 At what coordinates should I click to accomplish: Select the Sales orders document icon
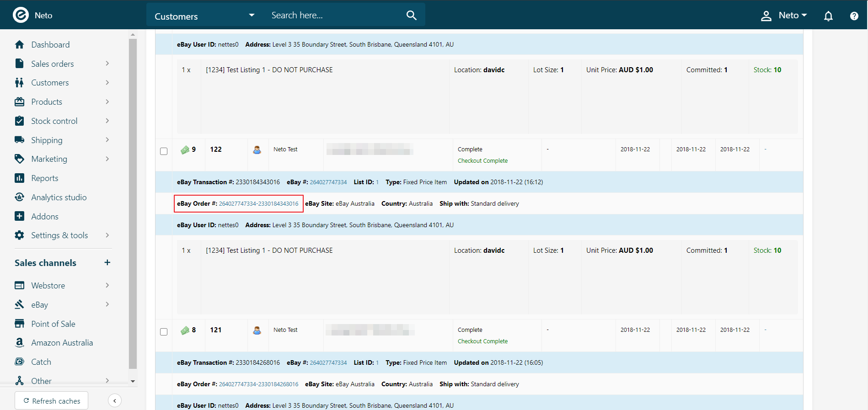coord(19,64)
